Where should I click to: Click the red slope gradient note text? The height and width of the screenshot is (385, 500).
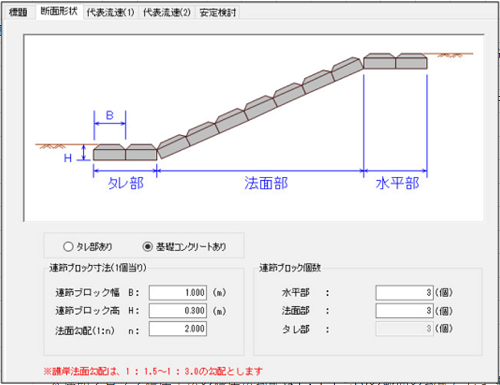(x=153, y=371)
